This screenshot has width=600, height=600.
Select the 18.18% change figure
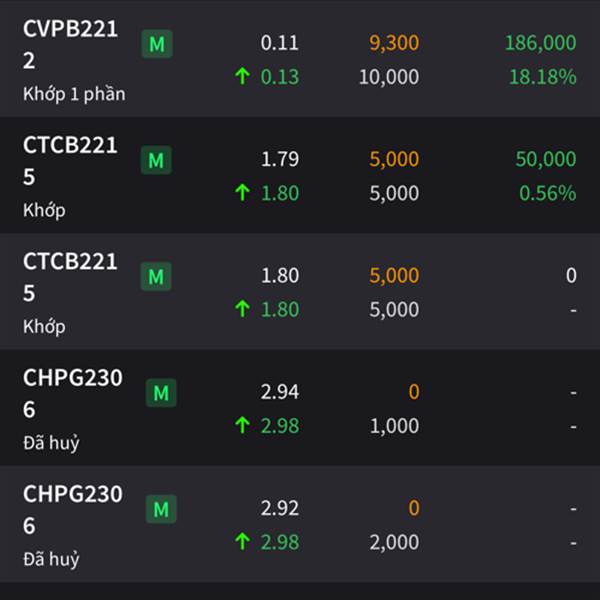point(543,77)
